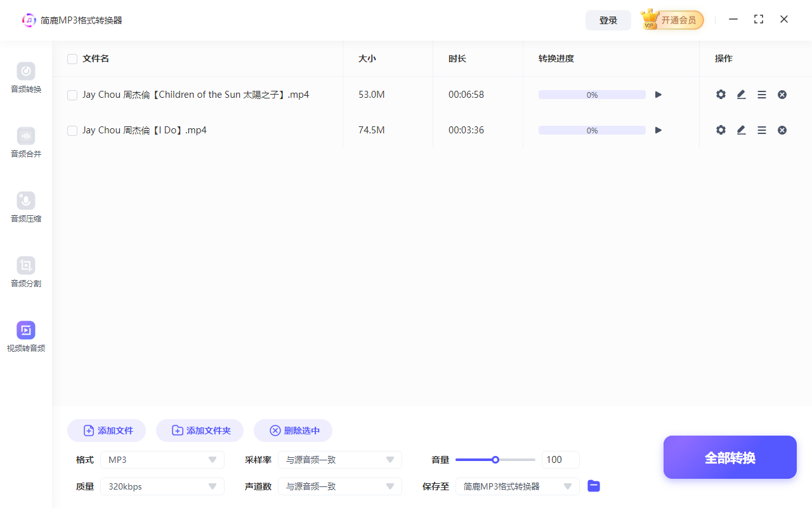Play the Children of the Sun file
Image resolution: width=812 pixels, height=508 pixels.
(x=658, y=95)
